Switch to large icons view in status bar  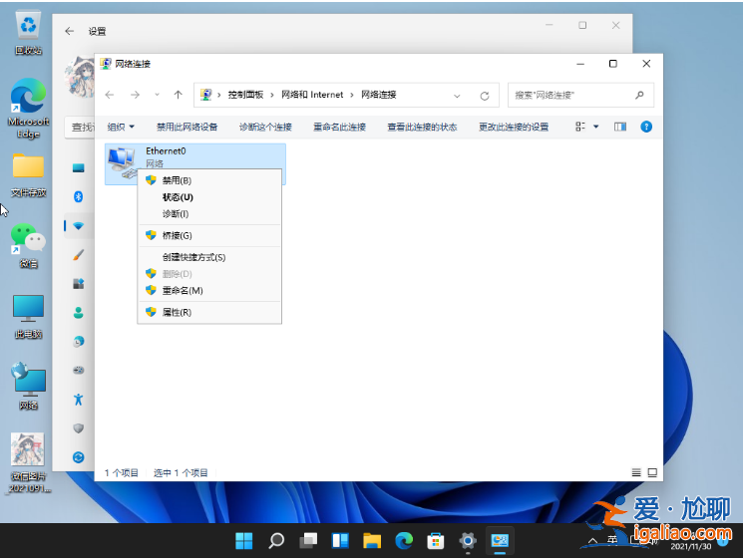(652, 472)
